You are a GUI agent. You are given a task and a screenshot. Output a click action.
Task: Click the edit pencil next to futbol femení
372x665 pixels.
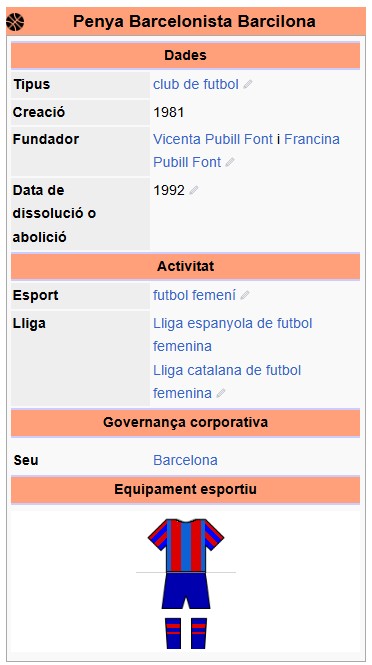pyautogui.click(x=244, y=296)
